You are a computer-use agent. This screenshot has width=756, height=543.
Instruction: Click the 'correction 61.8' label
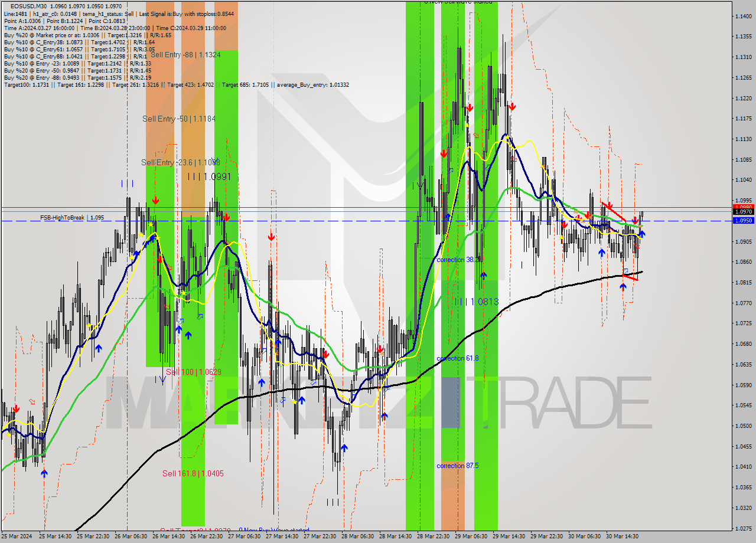[x=458, y=358]
